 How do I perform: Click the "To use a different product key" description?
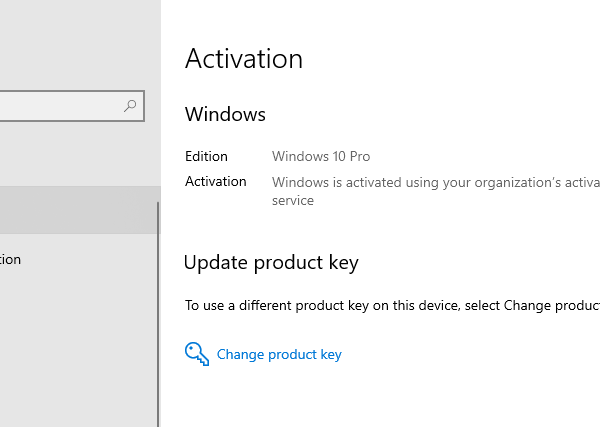click(x=392, y=306)
